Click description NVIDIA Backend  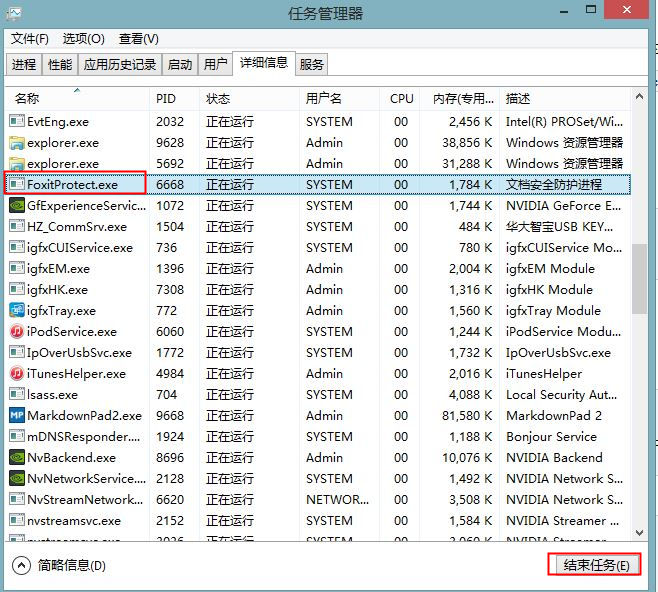point(554,457)
